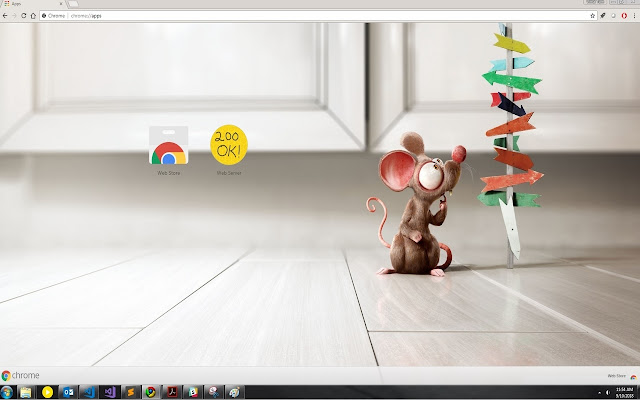Open the rocket extension icon
The width and height of the screenshot is (640, 400).
click(602, 16)
